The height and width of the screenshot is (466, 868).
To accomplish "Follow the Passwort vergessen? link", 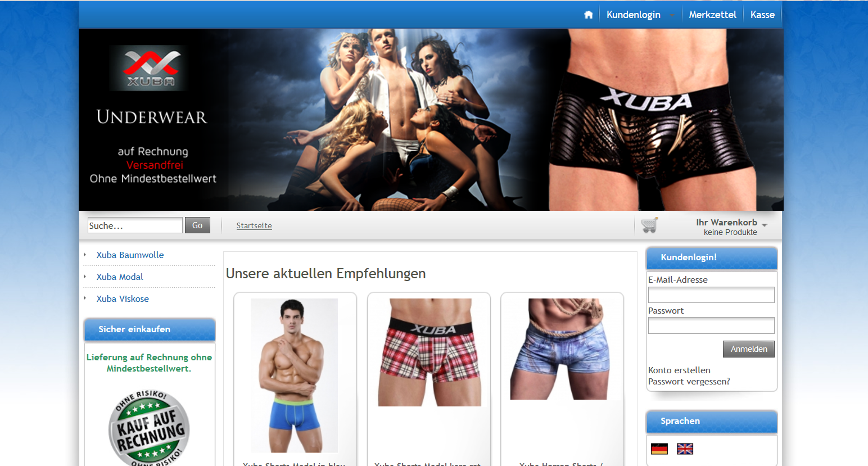I will (x=689, y=381).
